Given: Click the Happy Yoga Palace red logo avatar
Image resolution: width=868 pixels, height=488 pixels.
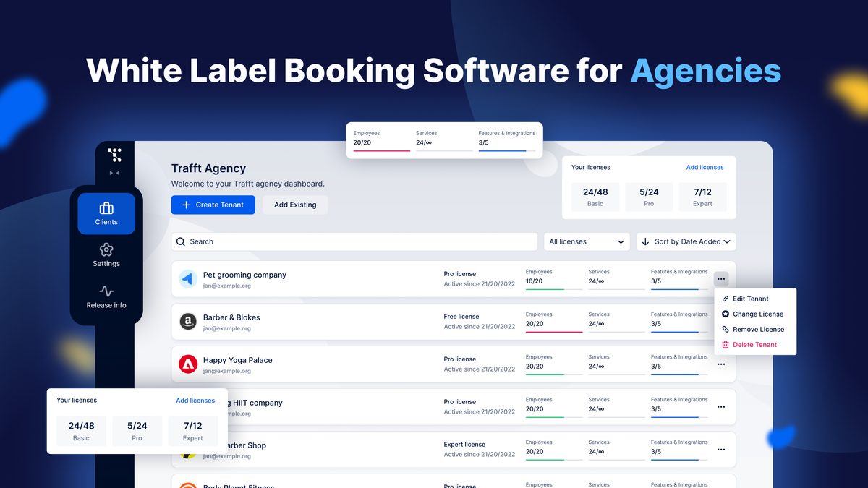Looking at the screenshot, I should coord(188,364).
